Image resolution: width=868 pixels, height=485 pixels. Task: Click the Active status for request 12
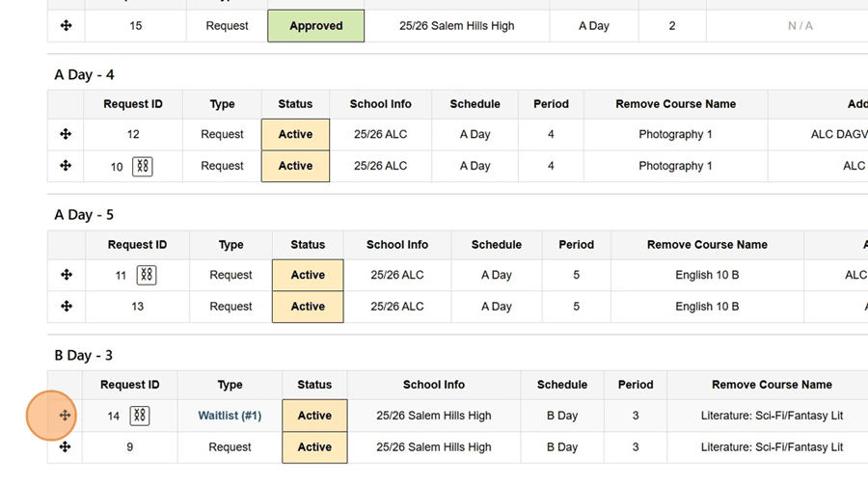[x=295, y=135]
